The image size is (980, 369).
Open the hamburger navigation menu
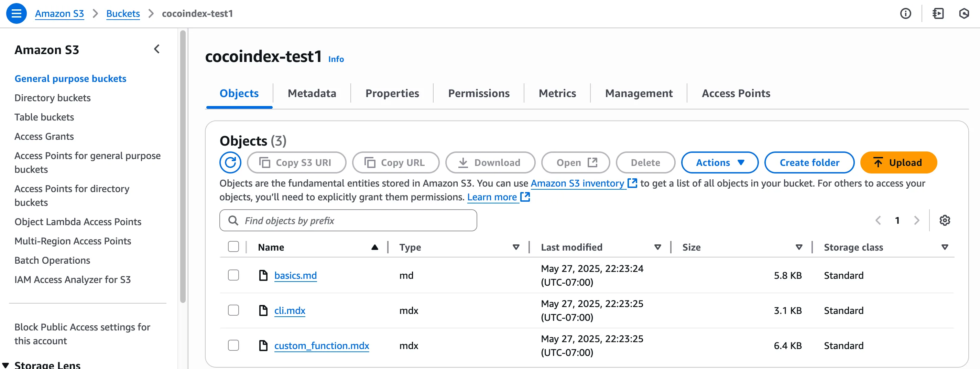17,14
